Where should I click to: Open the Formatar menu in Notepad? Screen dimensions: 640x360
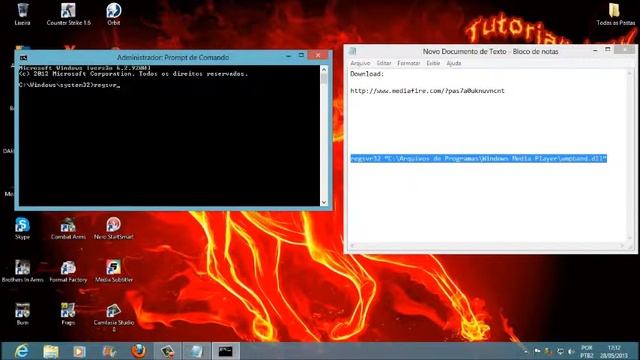[409, 63]
